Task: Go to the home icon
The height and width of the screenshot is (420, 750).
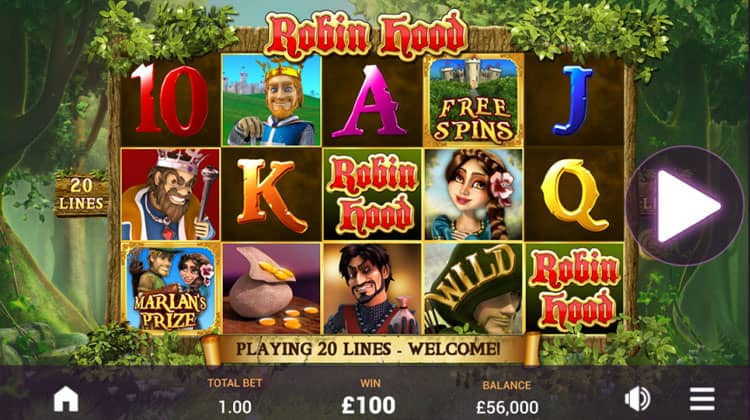Action: point(66,399)
